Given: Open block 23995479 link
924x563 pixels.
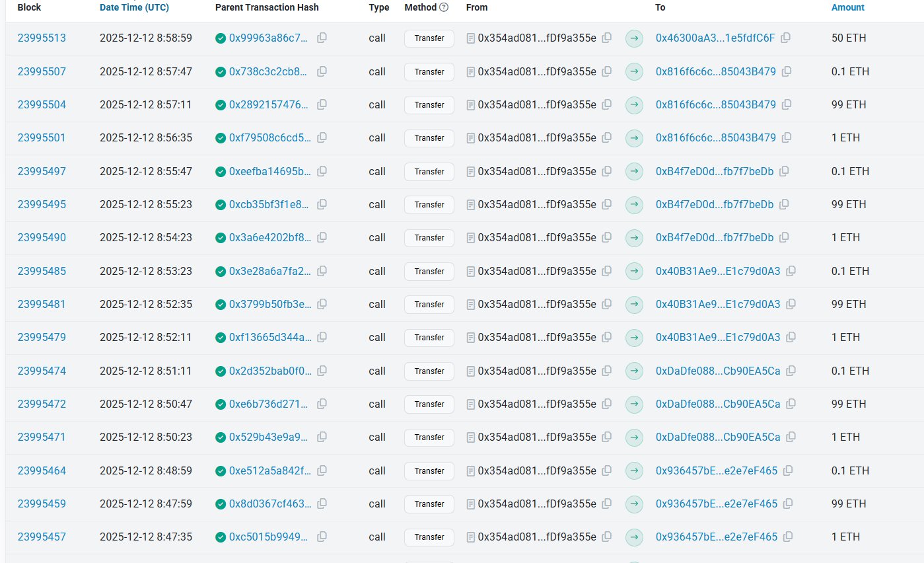Looking at the screenshot, I should coord(42,338).
